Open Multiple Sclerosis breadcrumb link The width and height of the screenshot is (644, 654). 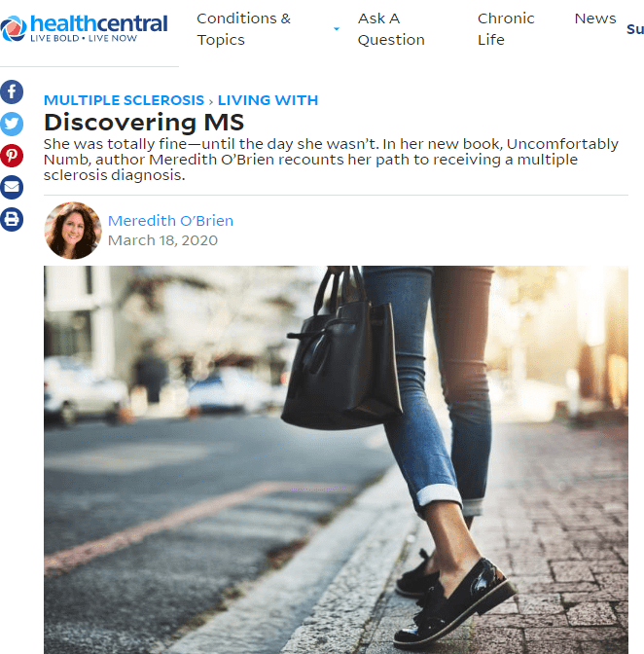(x=124, y=100)
